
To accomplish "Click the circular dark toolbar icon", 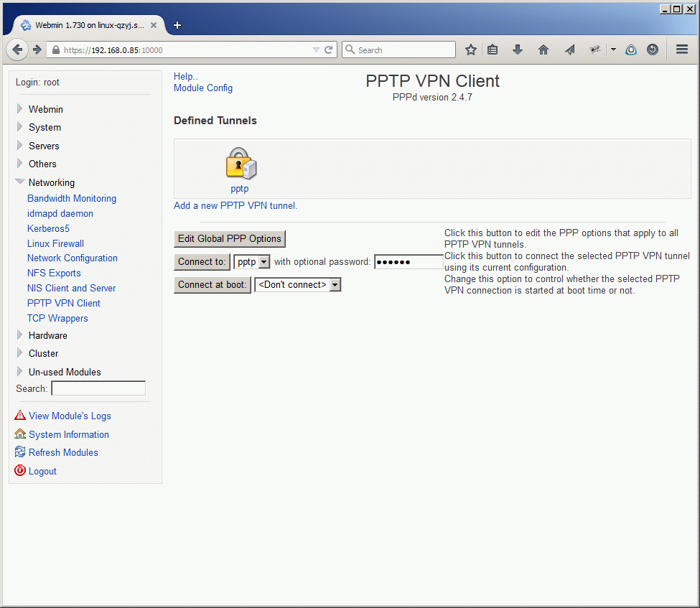I will point(652,50).
